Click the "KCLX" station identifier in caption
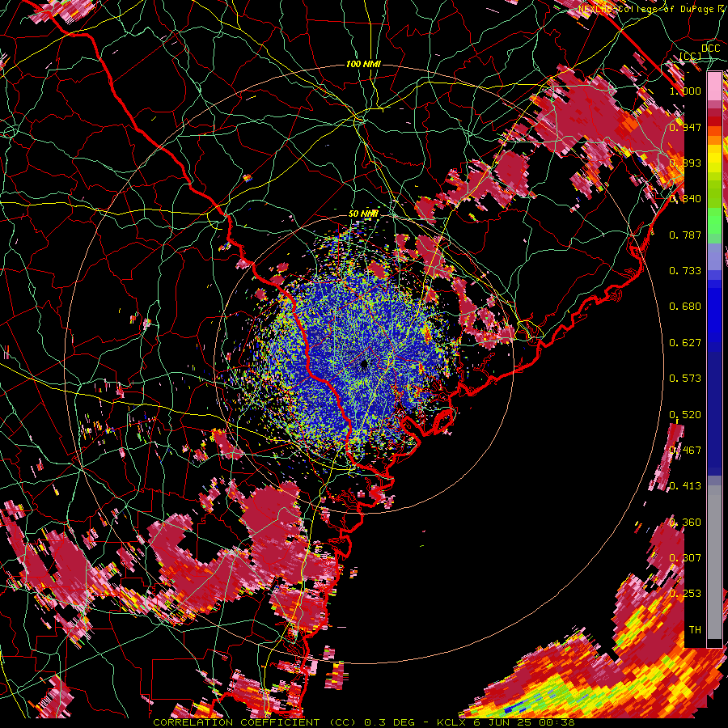728x728 pixels. click(x=451, y=722)
